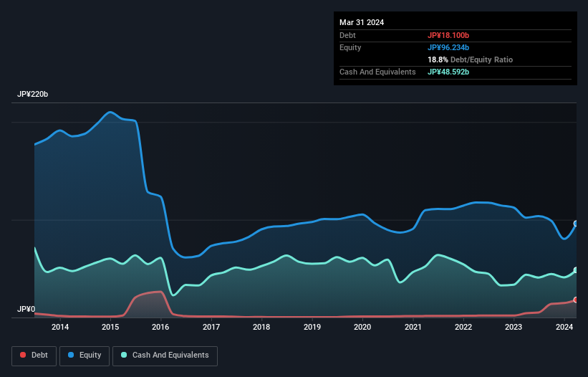Select the 2015 x-axis label

coord(110,327)
